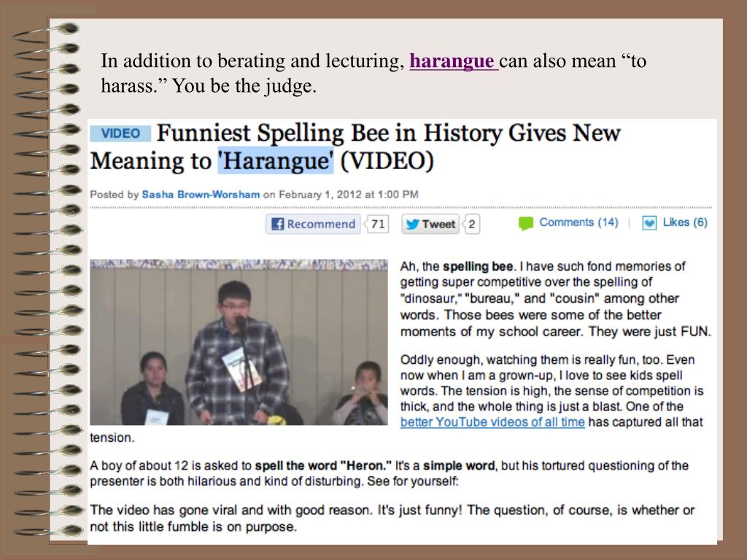Click the Facebook logo in Recommend button
Image resolution: width=747 pixels, height=560 pixels.
point(277,224)
